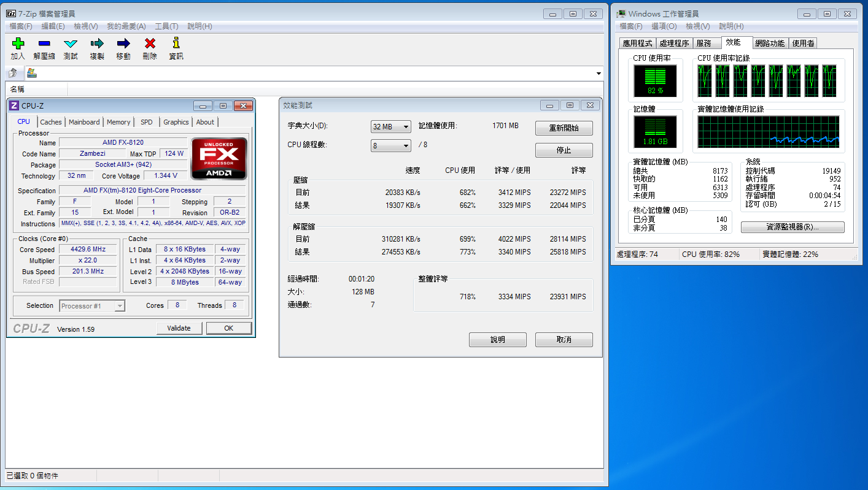Click the 310281 KB/s decompression speed value
The height and width of the screenshot is (490, 868).
point(400,239)
